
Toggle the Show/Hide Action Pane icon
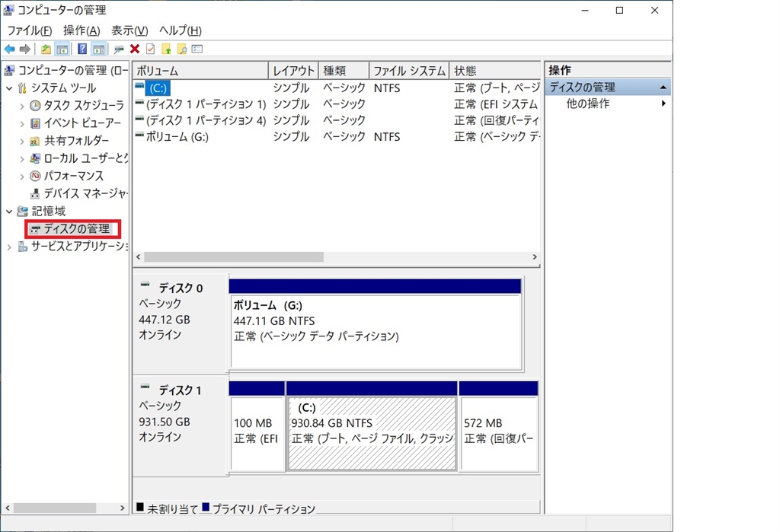tap(99, 49)
